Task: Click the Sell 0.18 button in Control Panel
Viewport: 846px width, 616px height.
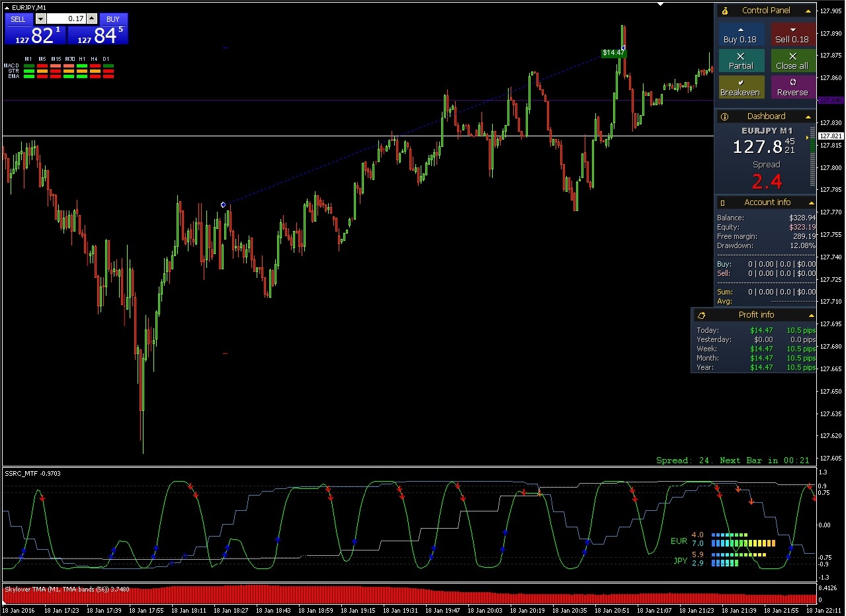Action: (x=792, y=34)
